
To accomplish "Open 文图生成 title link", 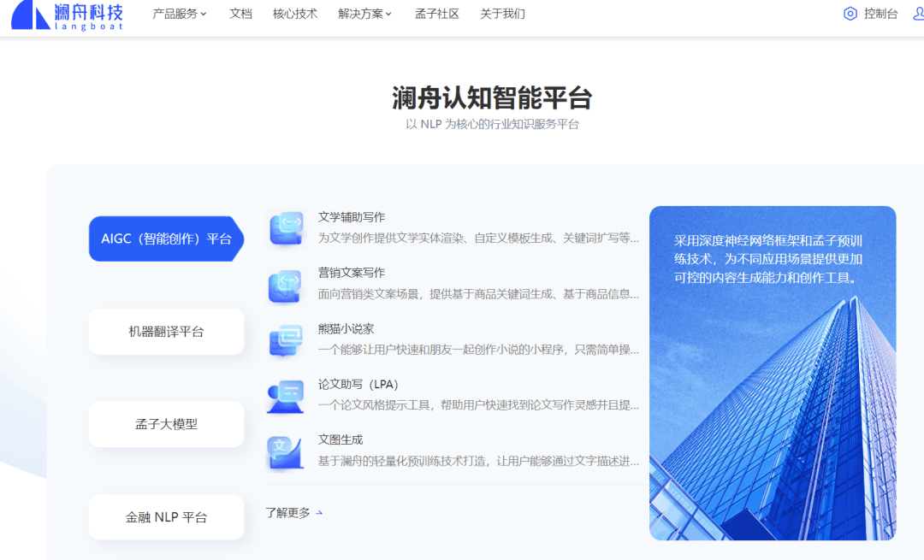I will 340,439.
